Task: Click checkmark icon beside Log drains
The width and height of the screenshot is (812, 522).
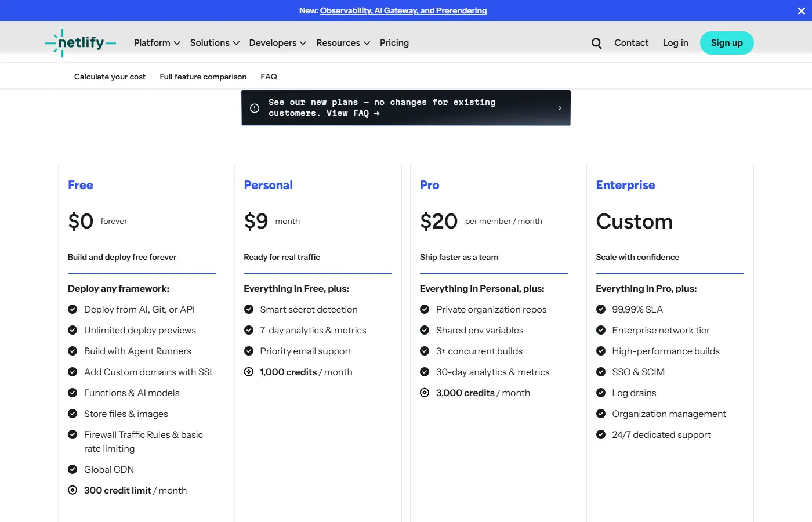Action: coord(601,393)
